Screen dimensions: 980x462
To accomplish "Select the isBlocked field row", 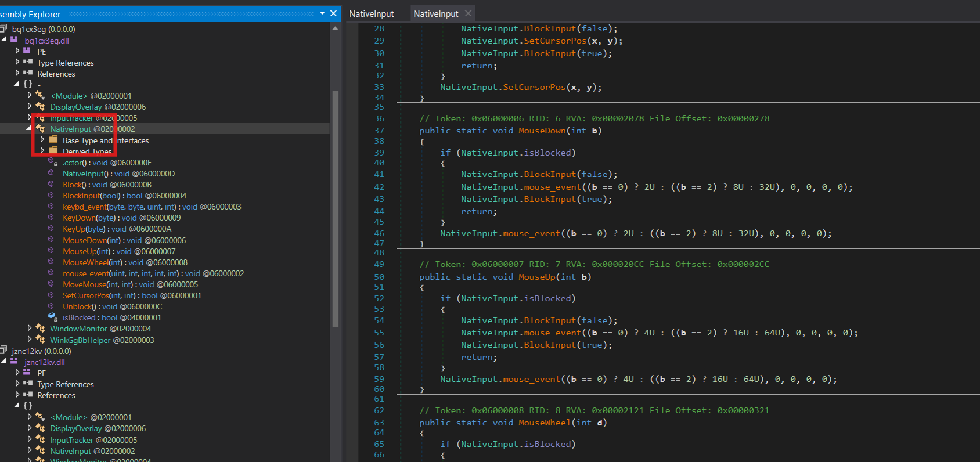I will click(x=112, y=317).
